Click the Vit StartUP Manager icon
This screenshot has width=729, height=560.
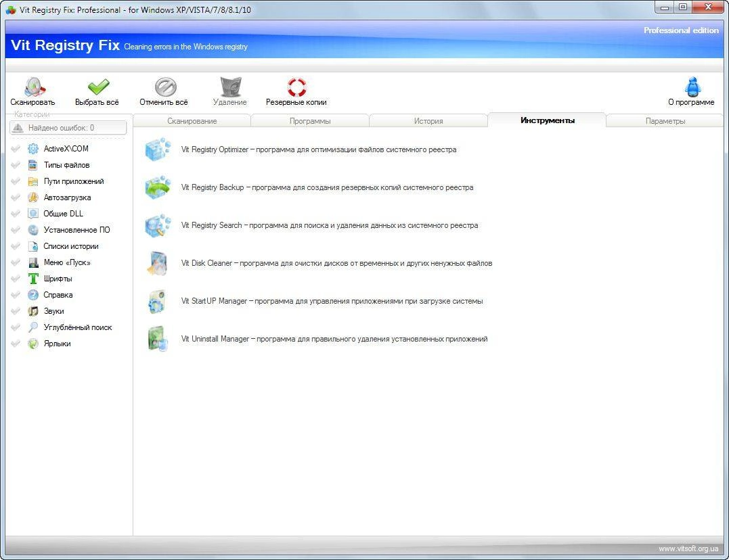click(x=158, y=301)
